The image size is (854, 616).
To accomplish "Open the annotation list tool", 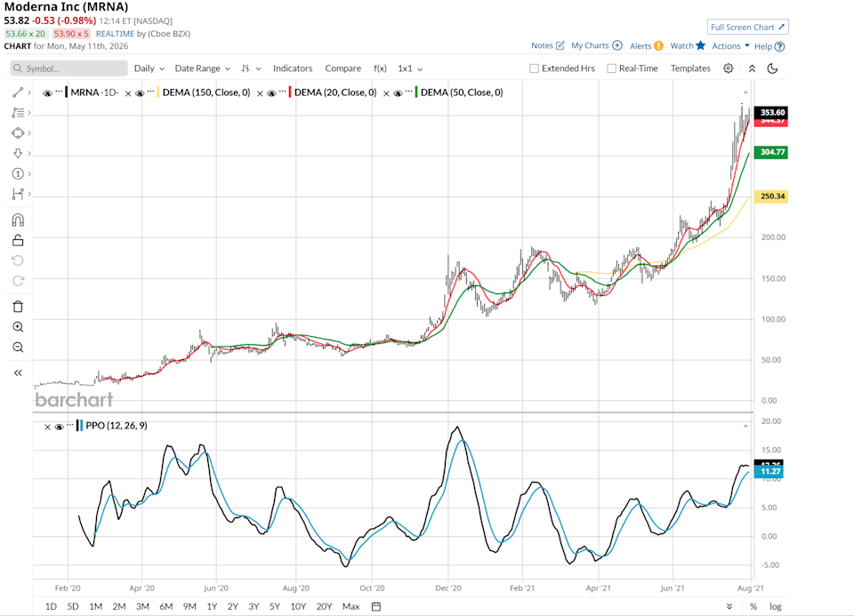I will [18, 113].
